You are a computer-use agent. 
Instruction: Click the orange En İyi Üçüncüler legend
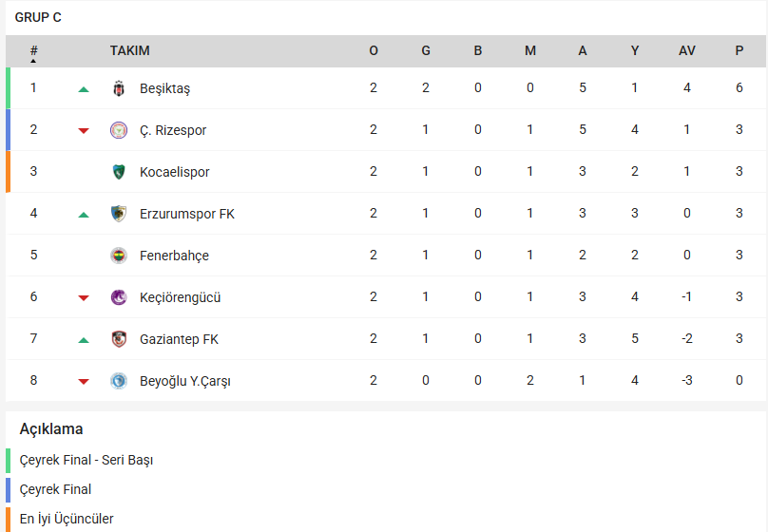pos(67,519)
